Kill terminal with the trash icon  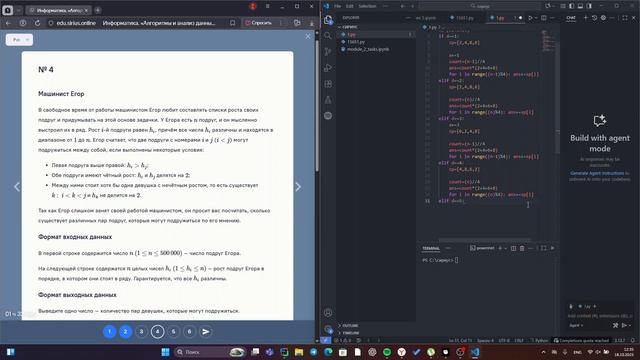pos(522,248)
